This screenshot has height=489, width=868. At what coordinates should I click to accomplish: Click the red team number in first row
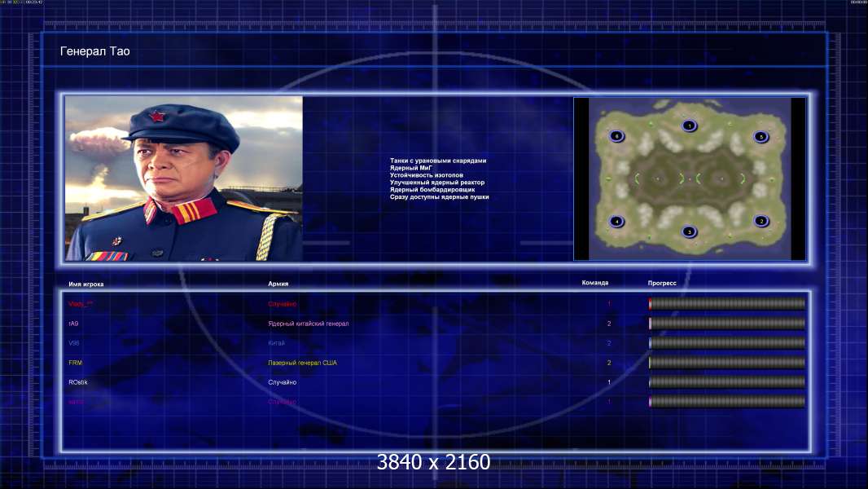[609, 303]
